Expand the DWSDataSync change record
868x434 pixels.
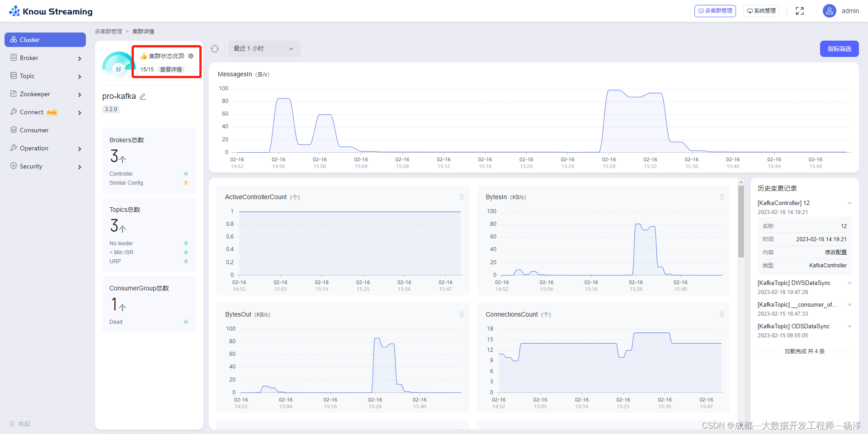pos(849,283)
